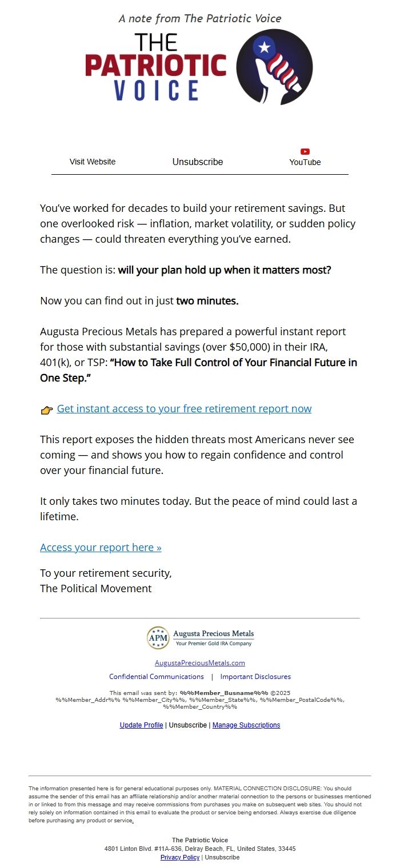Open Important Disclosures link

pos(255,677)
